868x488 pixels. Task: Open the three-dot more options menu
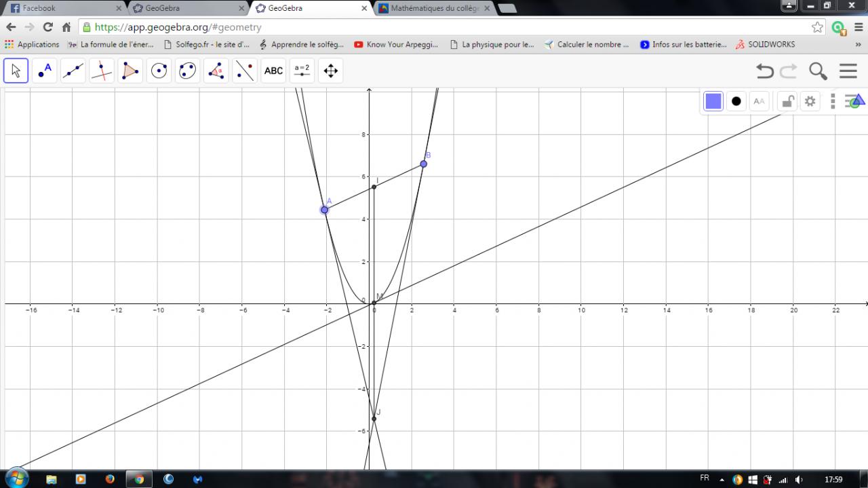(833, 102)
